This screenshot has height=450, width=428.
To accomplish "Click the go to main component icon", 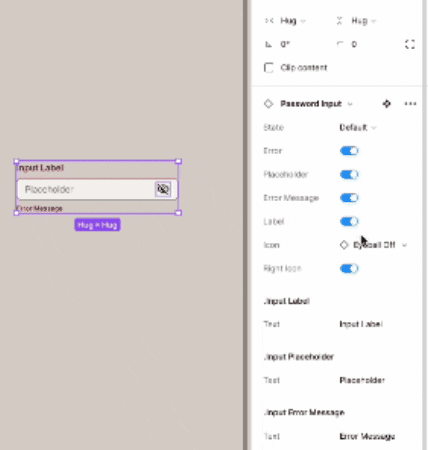I will [x=387, y=104].
